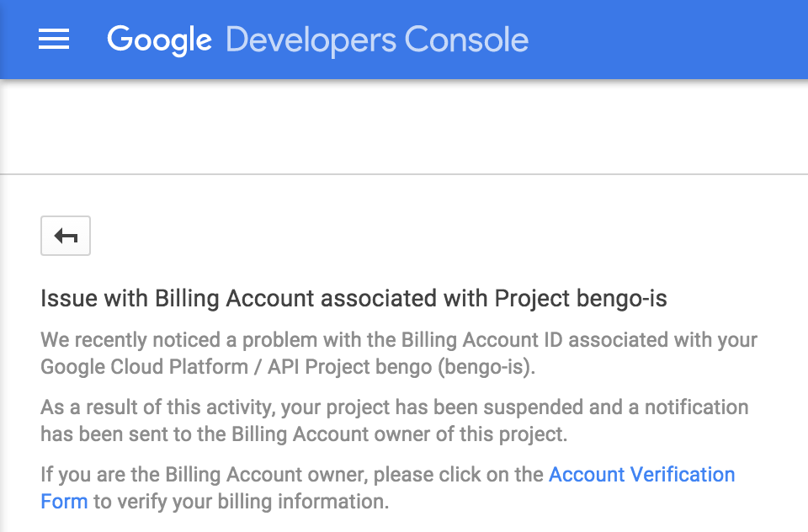Click the back arrow button
Image resolution: width=808 pixels, height=532 pixels.
pyautogui.click(x=66, y=236)
